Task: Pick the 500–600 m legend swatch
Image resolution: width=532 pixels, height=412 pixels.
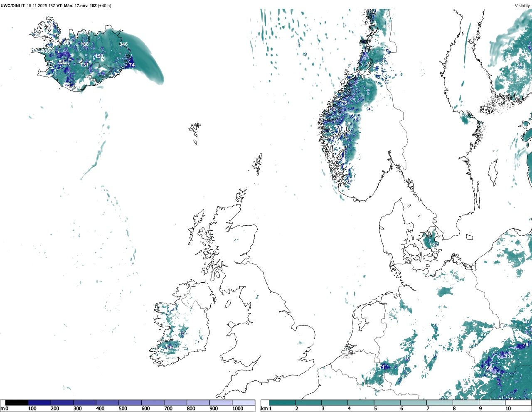Action: [x=130, y=402]
